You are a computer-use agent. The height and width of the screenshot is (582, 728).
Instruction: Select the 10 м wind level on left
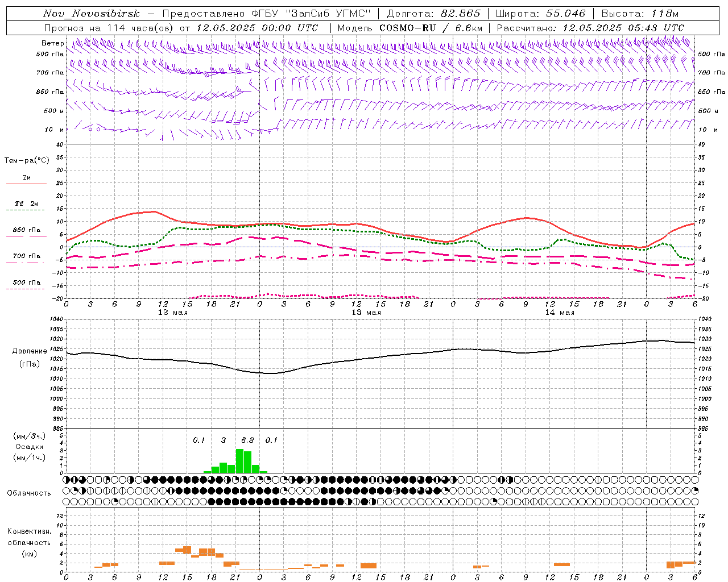[x=55, y=130]
